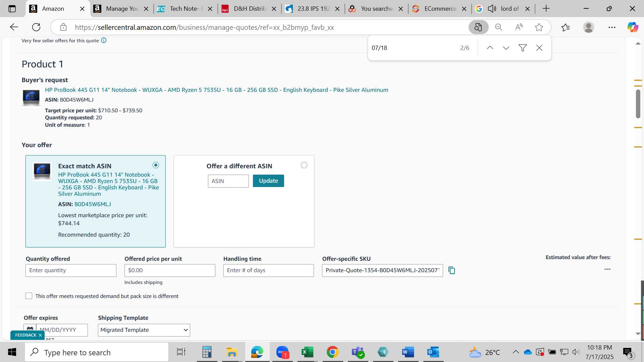
Task: Open Excel from the taskbar
Action: [307, 352]
